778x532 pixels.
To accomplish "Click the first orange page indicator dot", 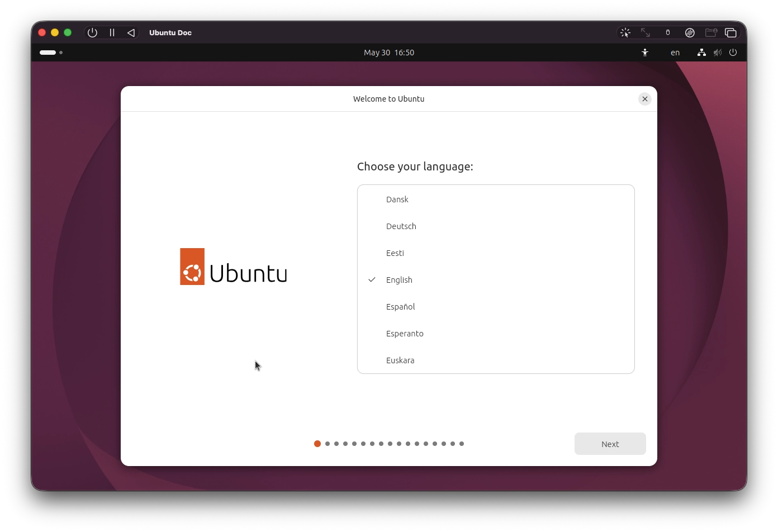I will (317, 444).
